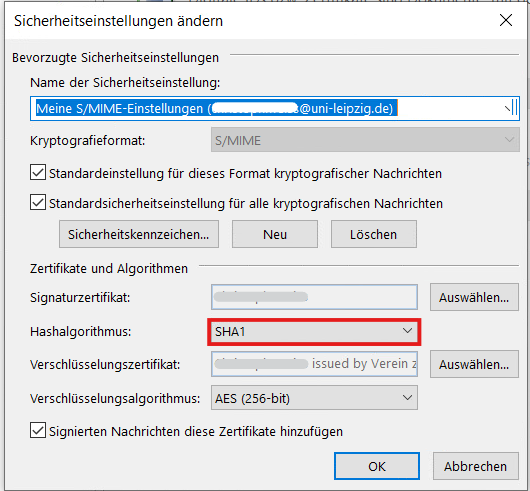Screen dimensions: 530x491
Task: Click the disabled Kryptografieformat S/MIME dropdown
Action: point(365,140)
